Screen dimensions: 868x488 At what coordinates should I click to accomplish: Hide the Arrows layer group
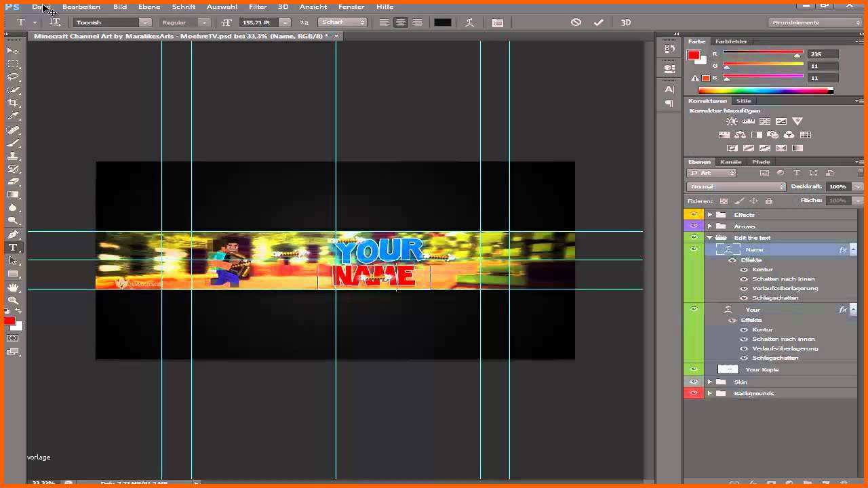tap(693, 226)
